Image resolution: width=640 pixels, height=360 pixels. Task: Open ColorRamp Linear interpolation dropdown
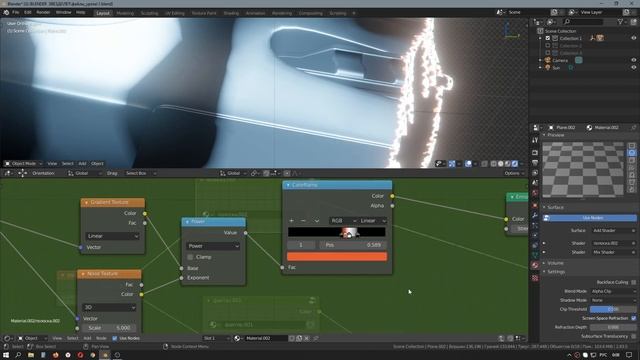(373, 220)
